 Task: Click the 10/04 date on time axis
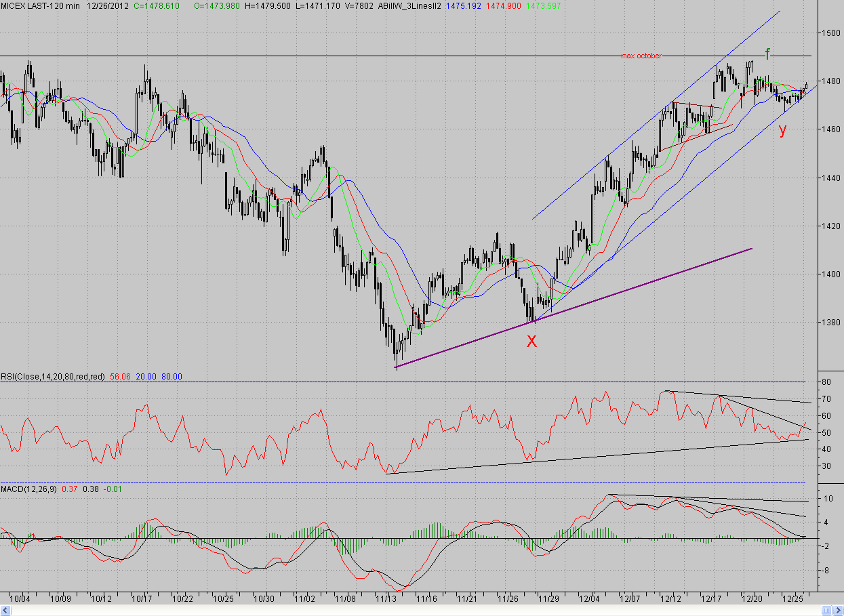[x=19, y=599]
